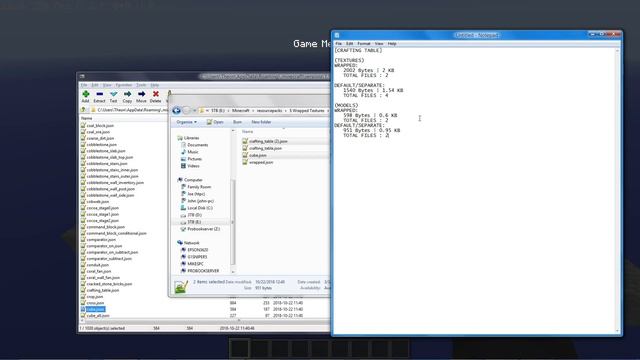Screen dimensions: 640x360
Task: Select crafting_table (2).json in Explorer
Action: click(x=265, y=141)
